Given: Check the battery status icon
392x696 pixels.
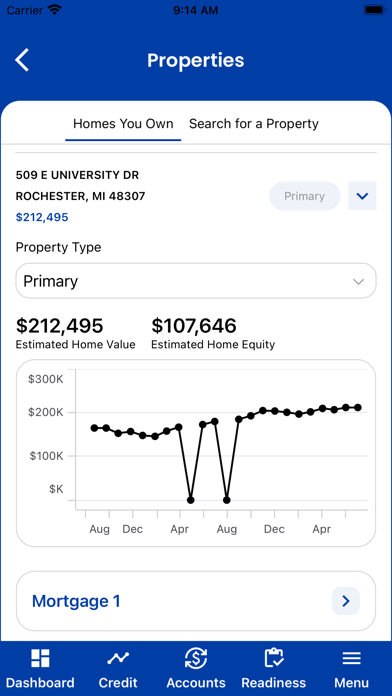Looking at the screenshot, I should tap(374, 10).
